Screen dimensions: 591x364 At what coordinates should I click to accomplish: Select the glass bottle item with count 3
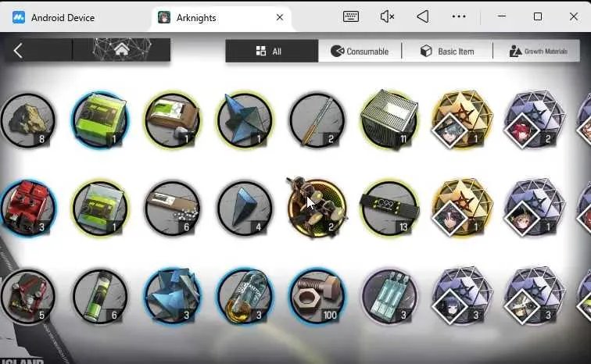(x=245, y=296)
